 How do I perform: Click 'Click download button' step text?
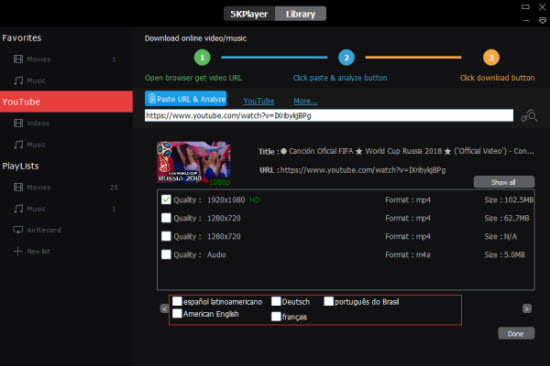[497, 78]
